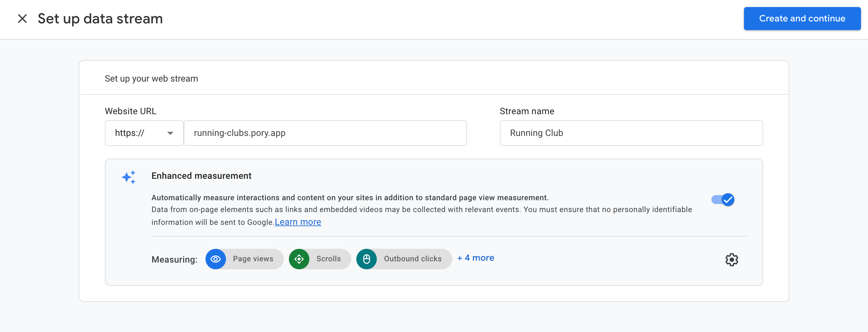Click the Set up your web stream heading

click(x=151, y=79)
